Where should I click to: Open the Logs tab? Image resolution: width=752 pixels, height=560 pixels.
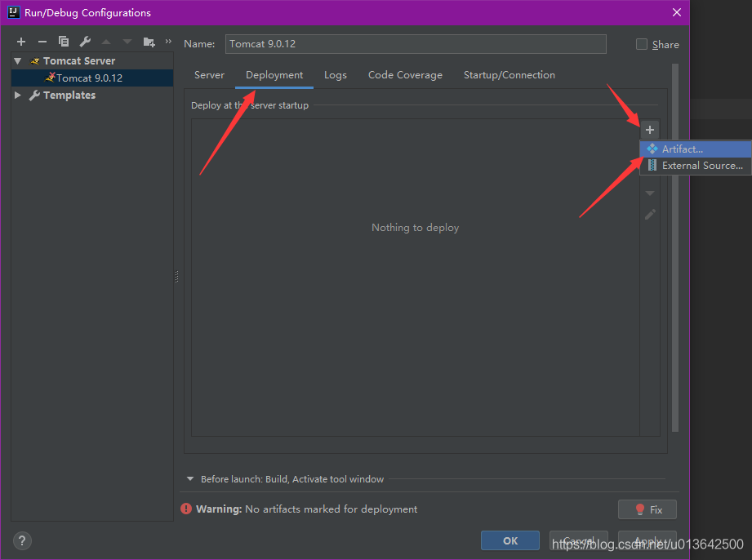pyautogui.click(x=336, y=75)
